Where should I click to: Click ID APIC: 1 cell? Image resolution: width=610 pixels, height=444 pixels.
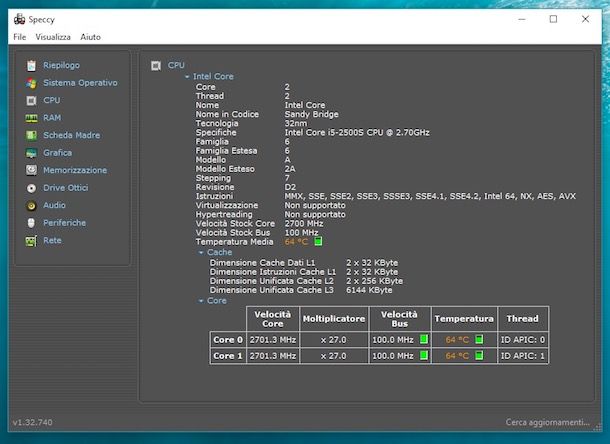(523, 356)
